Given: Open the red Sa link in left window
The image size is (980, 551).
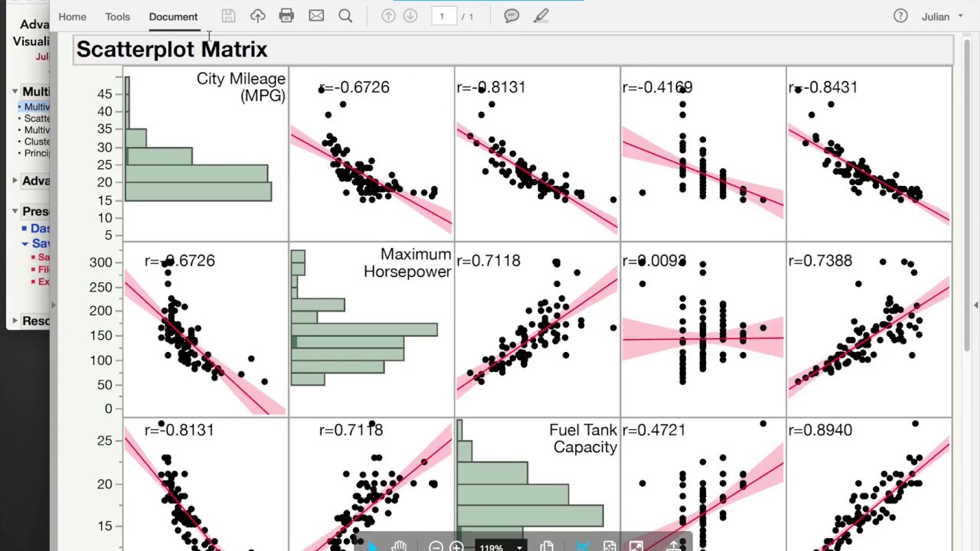Looking at the screenshot, I should (44, 257).
